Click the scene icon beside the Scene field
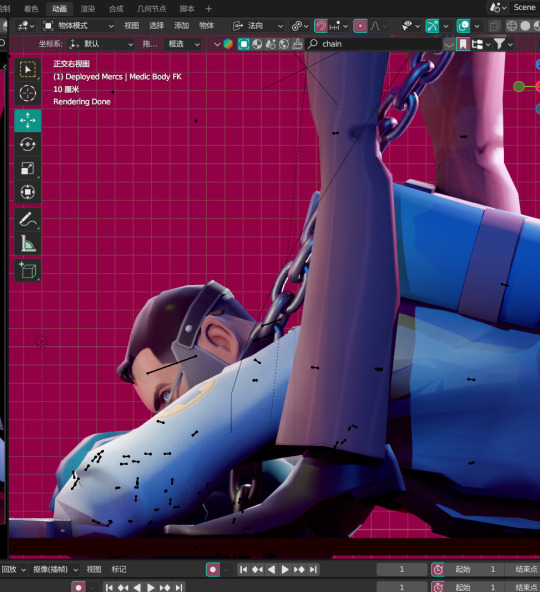The height and width of the screenshot is (592, 540). 498,8
